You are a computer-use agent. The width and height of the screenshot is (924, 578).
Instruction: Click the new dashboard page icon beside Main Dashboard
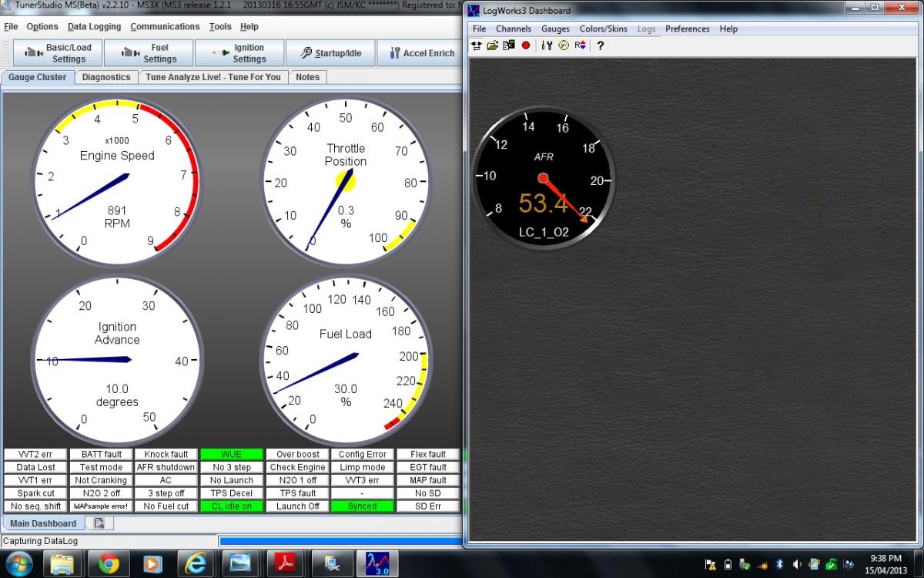99,523
